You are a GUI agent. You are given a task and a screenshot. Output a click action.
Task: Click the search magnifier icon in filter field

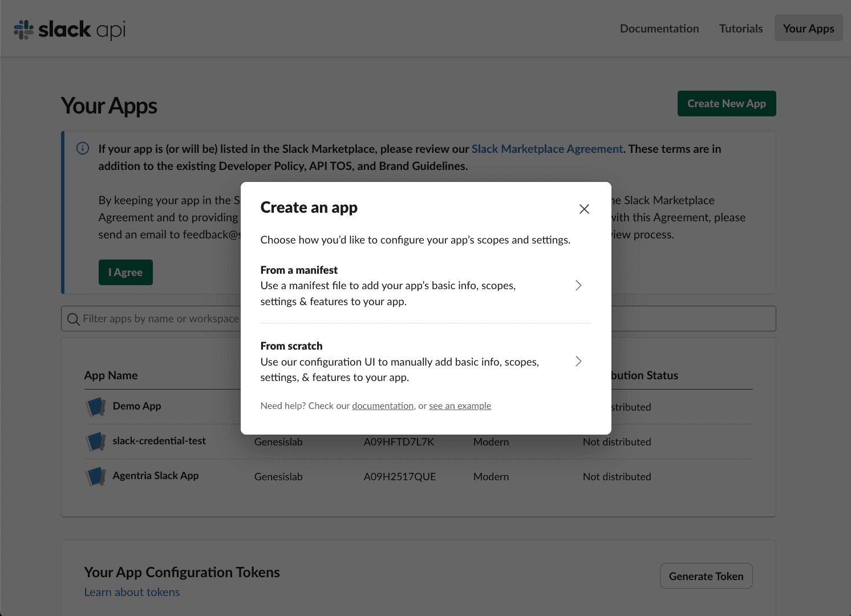[x=73, y=319]
